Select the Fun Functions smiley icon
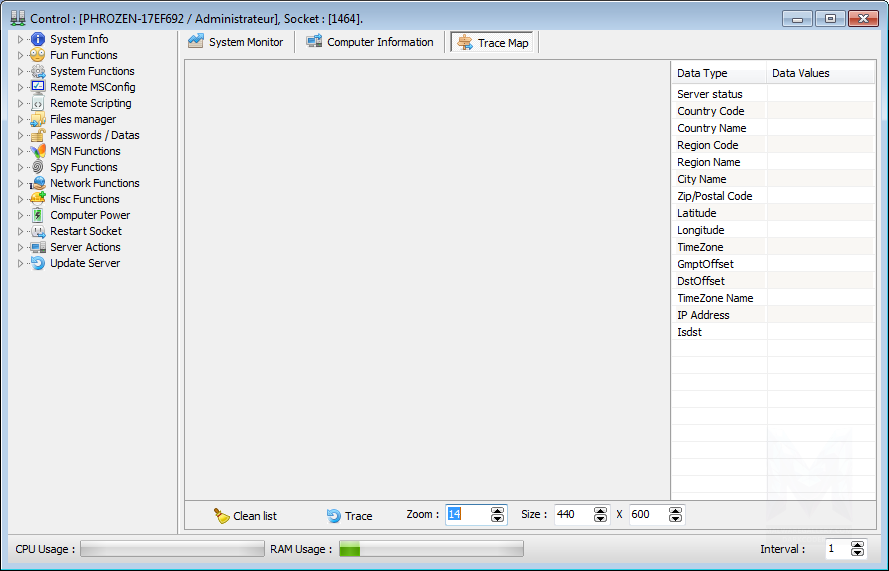Viewport: 889px width, 571px height. point(38,55)
